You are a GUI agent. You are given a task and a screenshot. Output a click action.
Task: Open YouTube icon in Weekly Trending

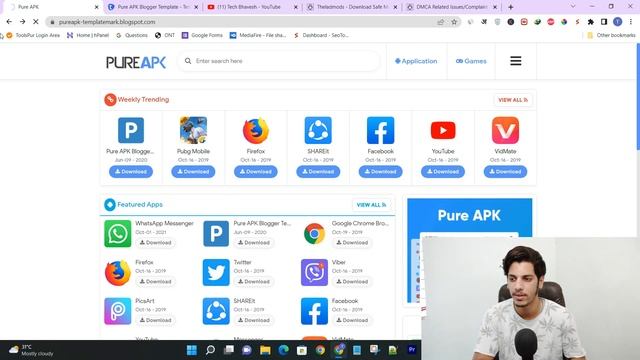click(443, 130)
